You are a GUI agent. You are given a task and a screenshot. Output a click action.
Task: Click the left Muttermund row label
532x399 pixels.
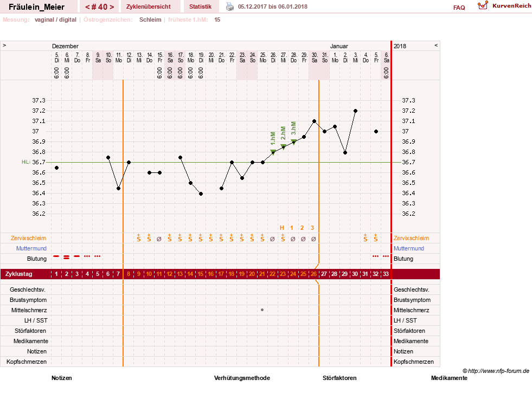pyautogui.click(x=31, y=248)
